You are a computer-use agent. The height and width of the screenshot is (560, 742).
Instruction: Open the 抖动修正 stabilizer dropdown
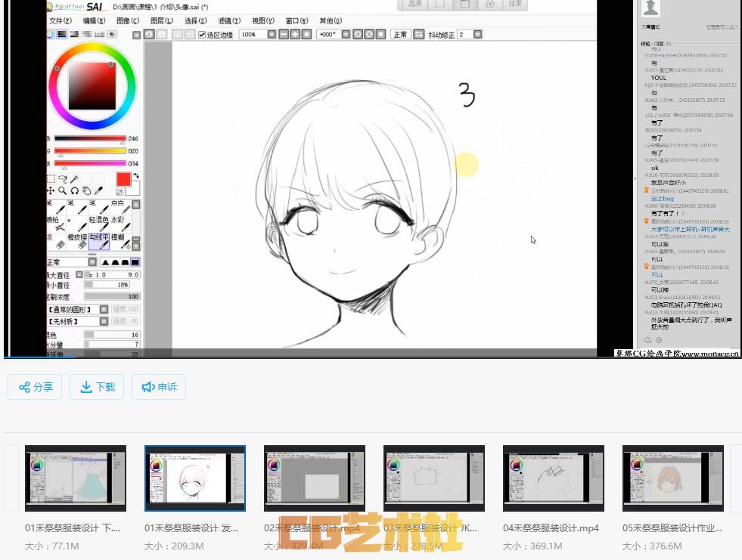click(x=477, y=35)
